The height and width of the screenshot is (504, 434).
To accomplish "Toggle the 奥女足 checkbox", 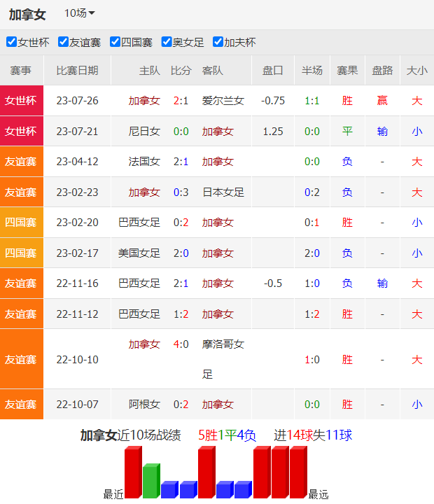I will 167,42.
